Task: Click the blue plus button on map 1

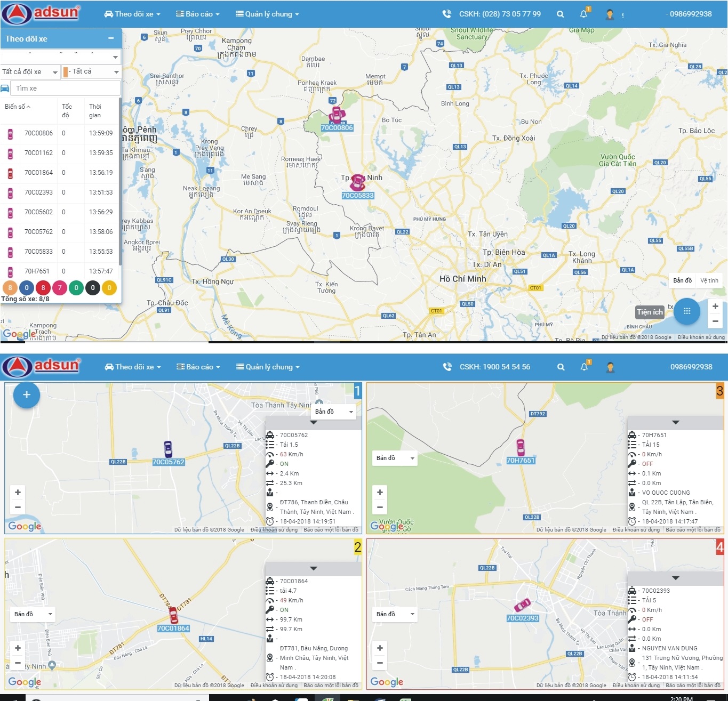Action: pyautogui.click(x=27, y=395)
